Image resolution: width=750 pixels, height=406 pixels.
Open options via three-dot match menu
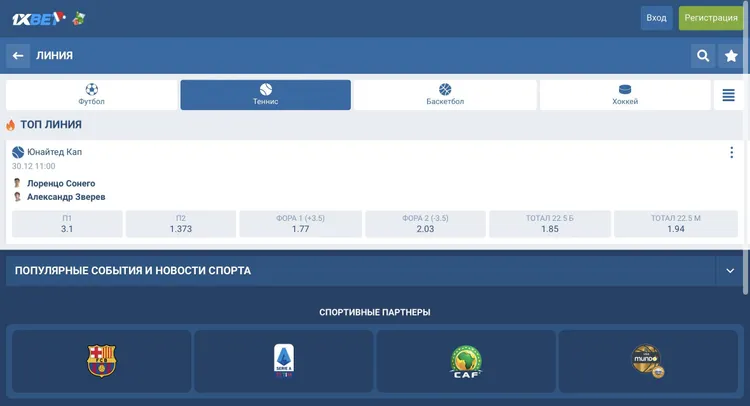point(731,153)
